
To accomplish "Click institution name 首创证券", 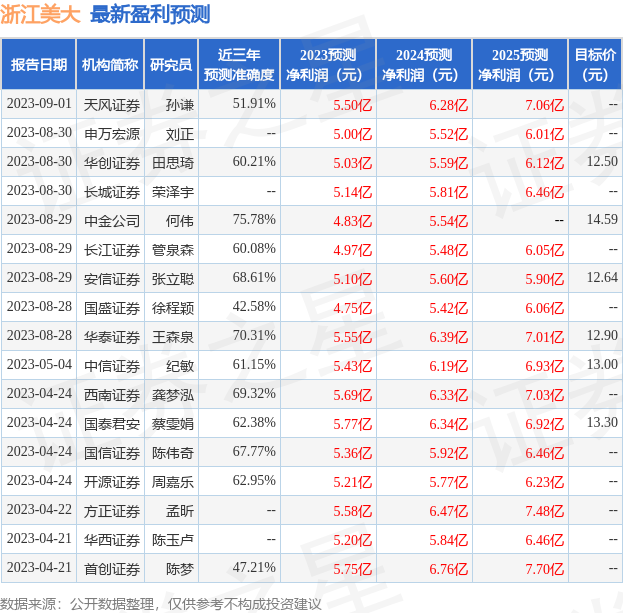I will coord(112,569).
